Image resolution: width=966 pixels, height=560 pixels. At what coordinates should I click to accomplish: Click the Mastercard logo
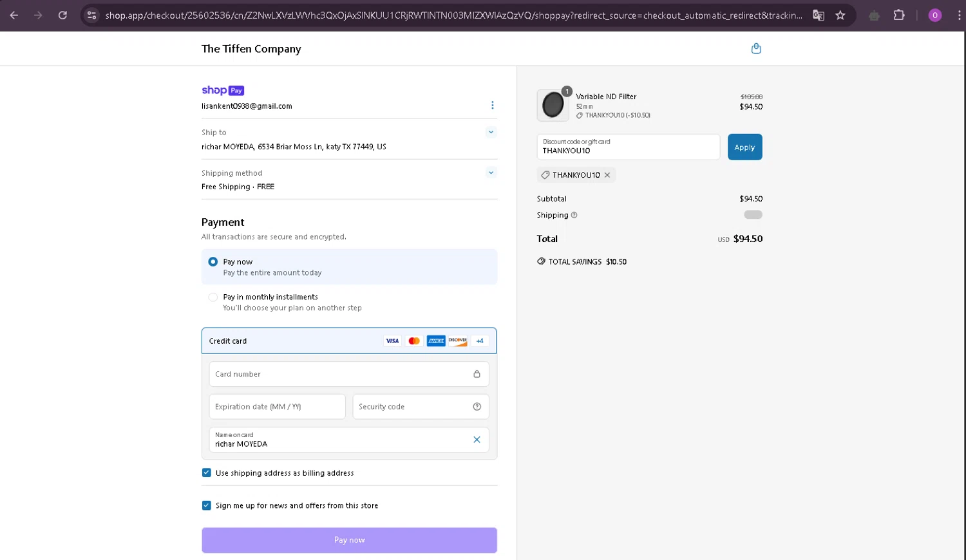[414, 341]
